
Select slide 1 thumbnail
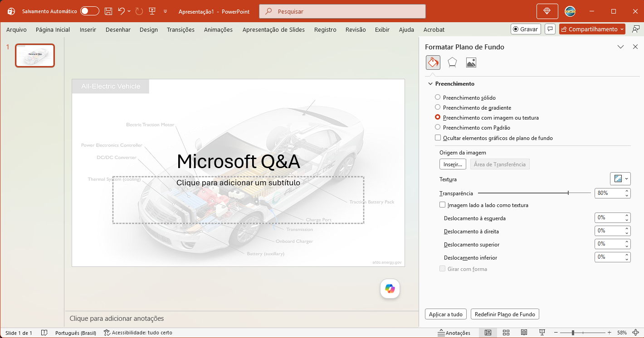pos(35,55)
